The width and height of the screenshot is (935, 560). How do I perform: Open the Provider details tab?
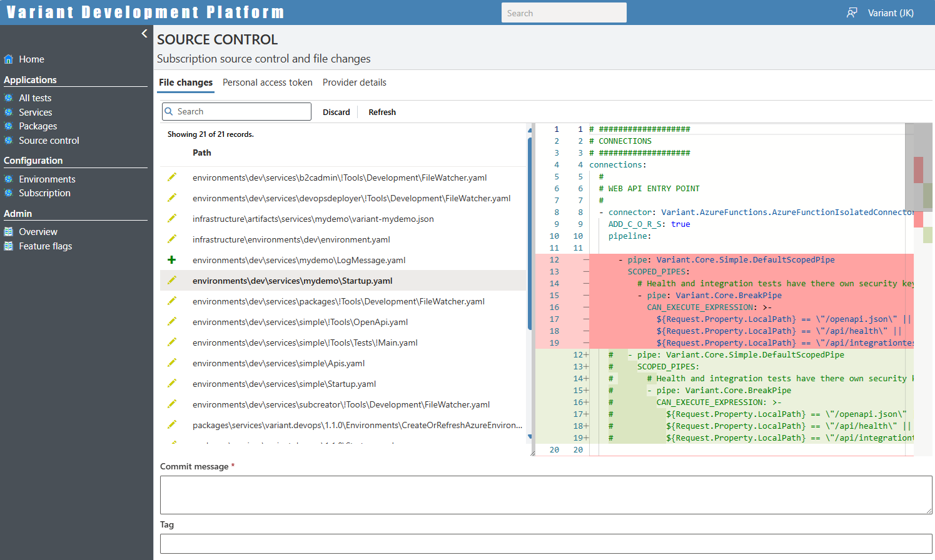pyautogui.click(x=354, y=82)
